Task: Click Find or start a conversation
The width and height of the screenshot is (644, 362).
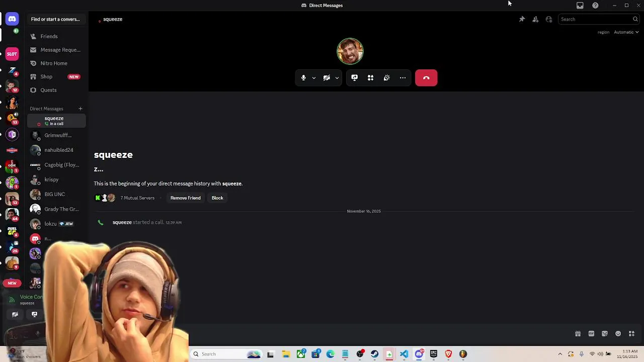Action: pos(55,19)
